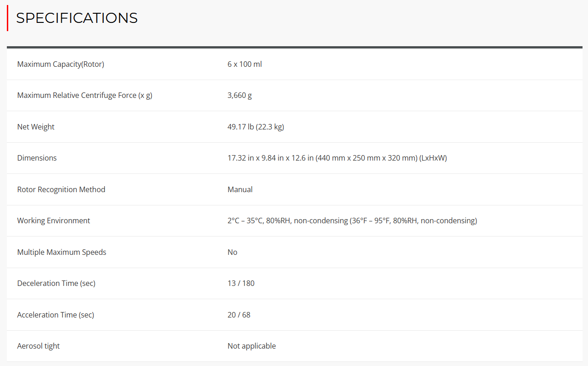Select the Multiple Maximum Speeds label

(62, 252)
